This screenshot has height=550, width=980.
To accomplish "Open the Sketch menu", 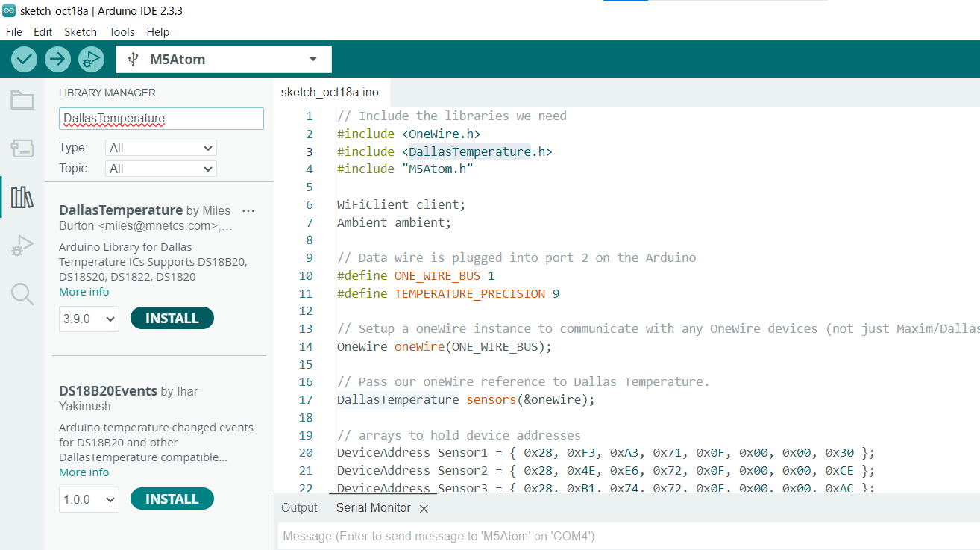I will 81,32.
